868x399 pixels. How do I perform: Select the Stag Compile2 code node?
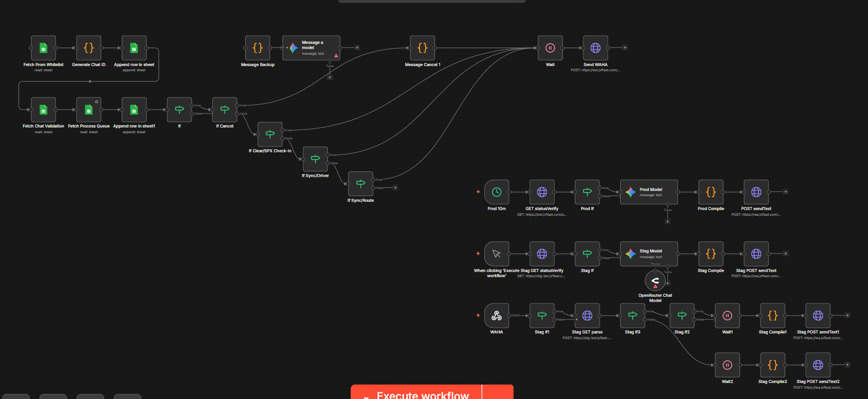pos(773,365)
